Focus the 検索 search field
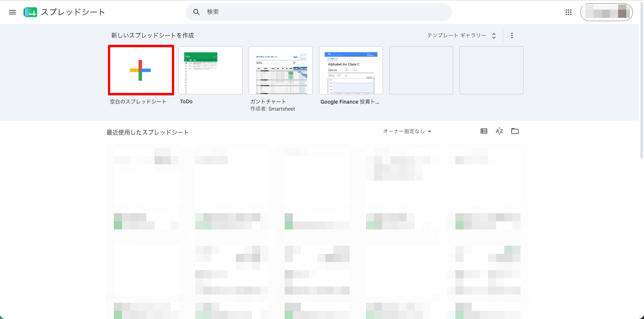 (319, 12)
